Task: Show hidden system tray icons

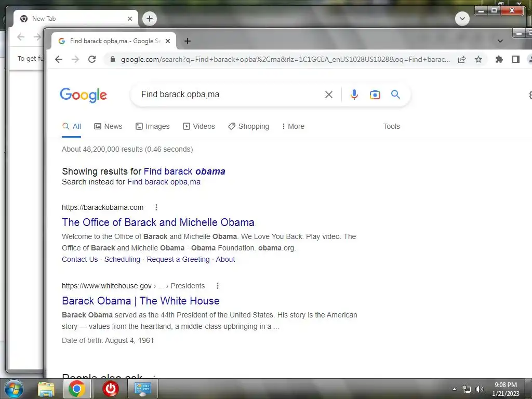Action: (454, 389)
